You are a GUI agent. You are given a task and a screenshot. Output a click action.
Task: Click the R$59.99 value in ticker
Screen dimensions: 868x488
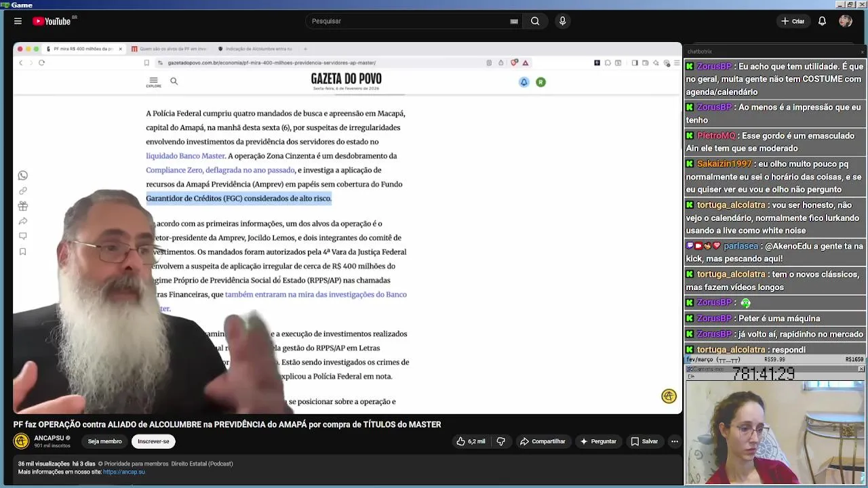pyautogui.click(x=774, y=360)
